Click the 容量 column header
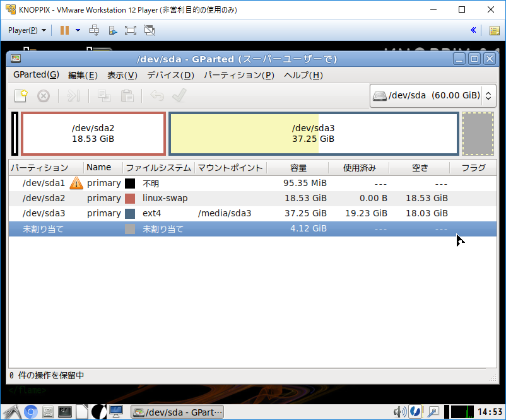The height and width of the screenshot is (420, 506). (x=298, y=168)
